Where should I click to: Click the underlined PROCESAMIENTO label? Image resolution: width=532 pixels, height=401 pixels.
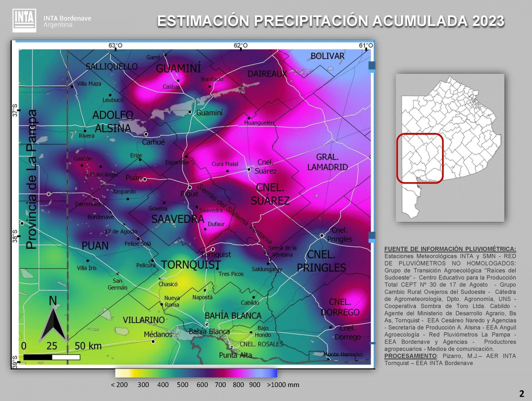point(410,356)
